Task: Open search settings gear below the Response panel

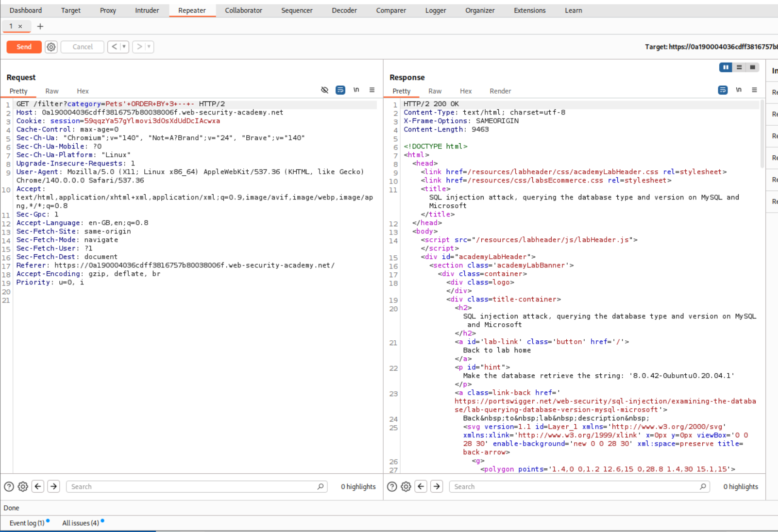Action: pyautogui.click(x=406, y=486)
